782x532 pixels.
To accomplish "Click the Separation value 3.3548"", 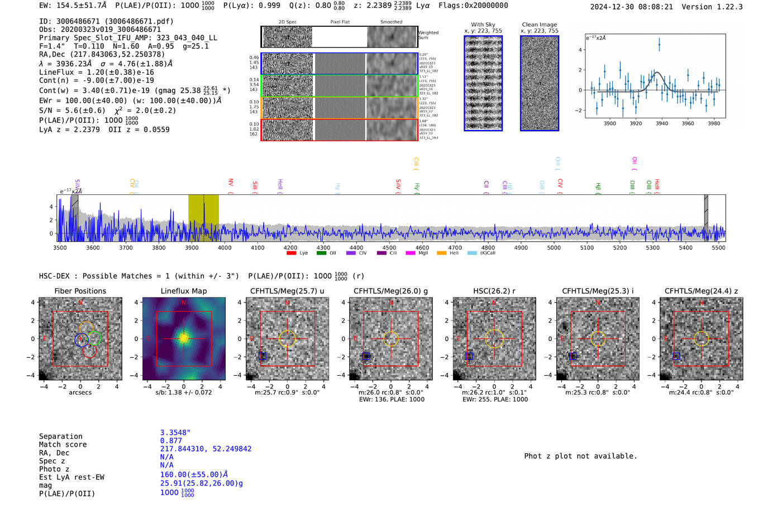I will coord(175,433).
